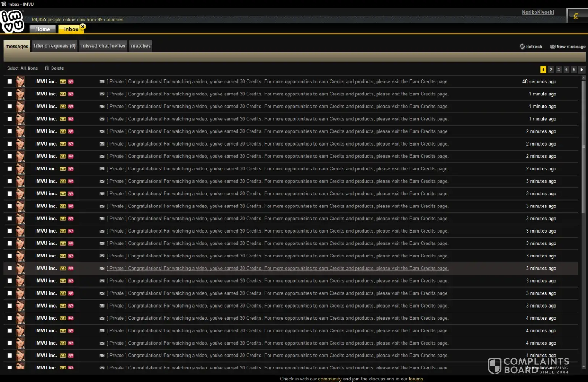Select checkbox of the last 1 minute ago message
This screenshot has width=588, height=382.
coord(10,119)
